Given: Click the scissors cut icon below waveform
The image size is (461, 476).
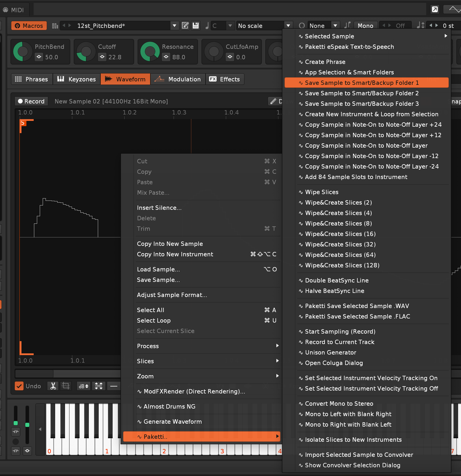Looking at the screenshot, I should point(53,386).
